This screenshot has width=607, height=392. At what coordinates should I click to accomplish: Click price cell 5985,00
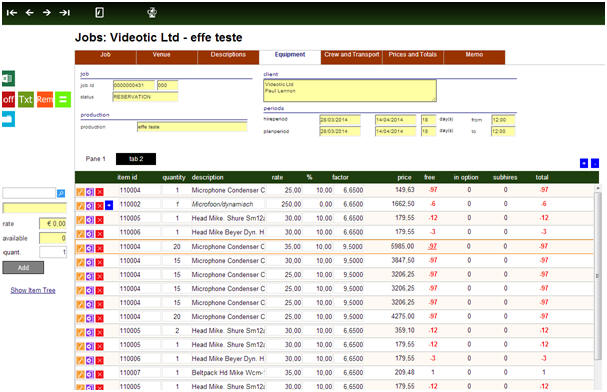click(x=402, y=246)
